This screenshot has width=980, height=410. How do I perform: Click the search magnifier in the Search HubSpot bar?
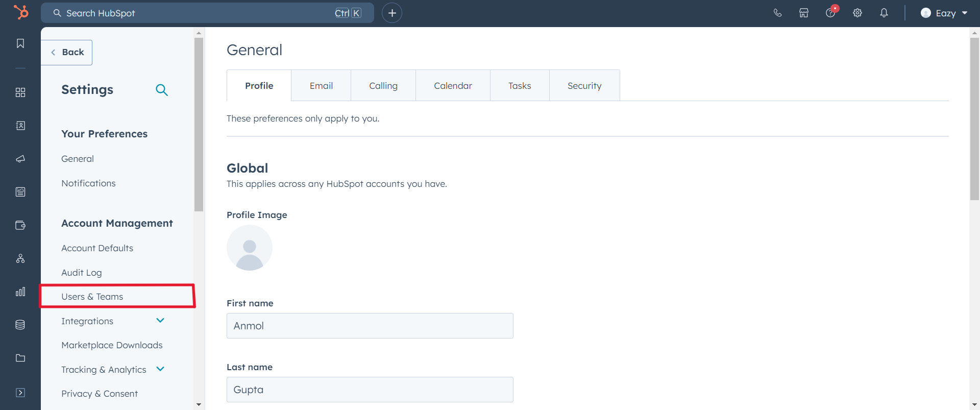(x=57, y=13)
